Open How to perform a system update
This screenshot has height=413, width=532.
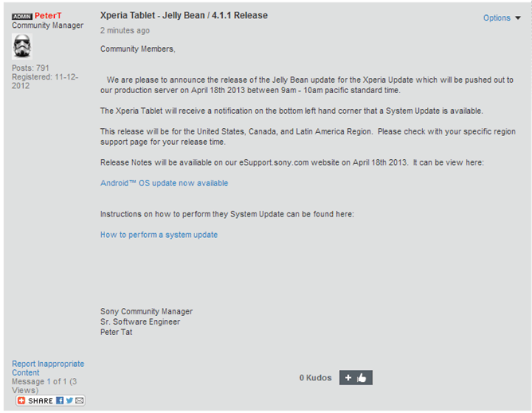click(158, 235)
